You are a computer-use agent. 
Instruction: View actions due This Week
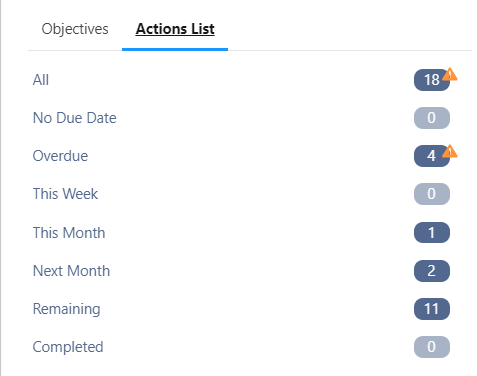coord(65,194)
